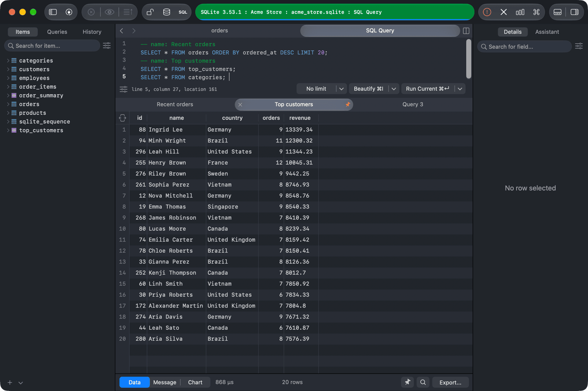588x391 pixels.
Task: Click the search magnifier icon in results footer
Action: [x=423, y=382]
